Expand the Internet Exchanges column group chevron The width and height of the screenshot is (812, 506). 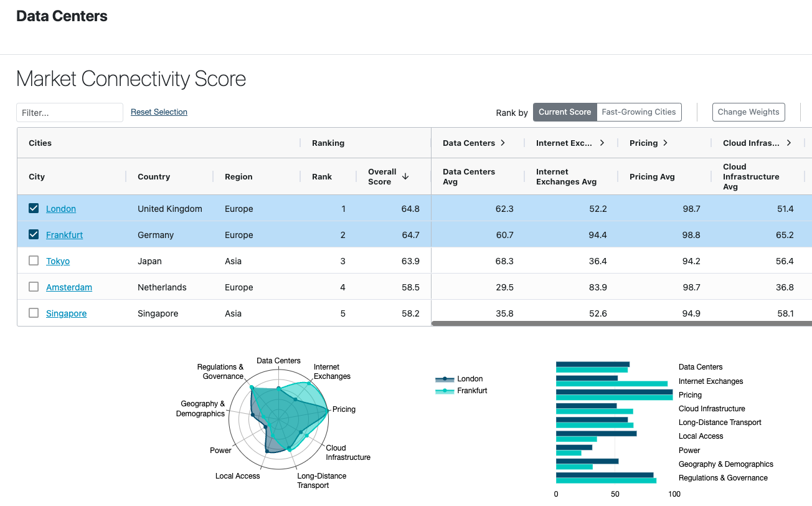[602, 143]
